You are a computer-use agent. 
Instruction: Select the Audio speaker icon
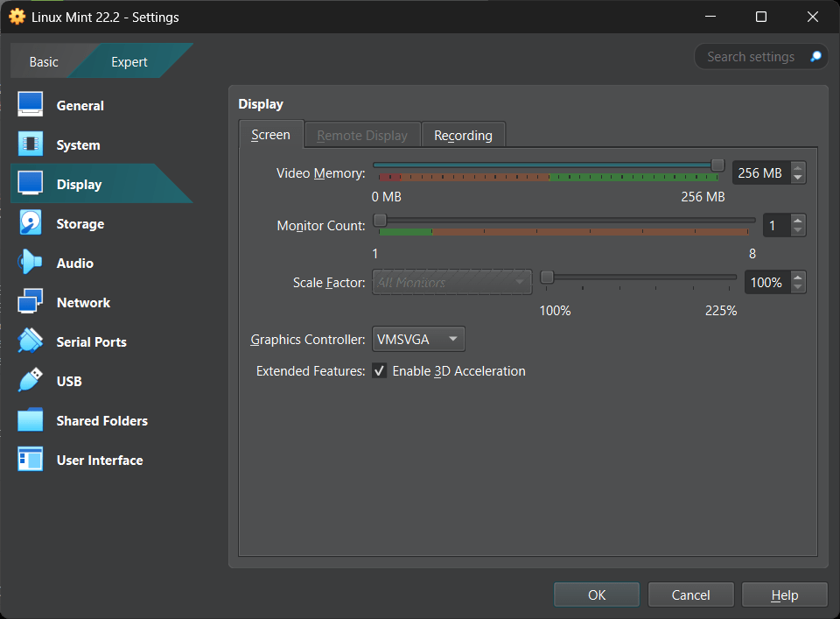[x=31, y=263]
